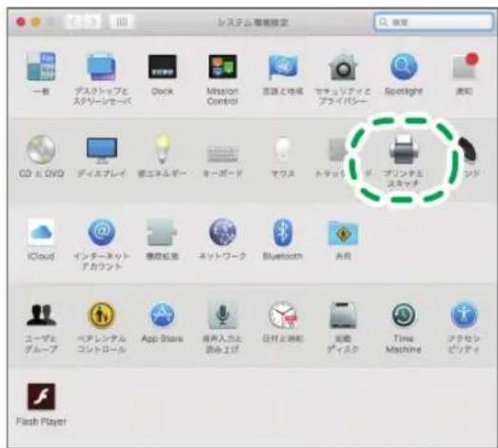Viewport: 498px width, 448px height.
Task: Open the General (一般) preferences pane
Action: pos(41,67)
